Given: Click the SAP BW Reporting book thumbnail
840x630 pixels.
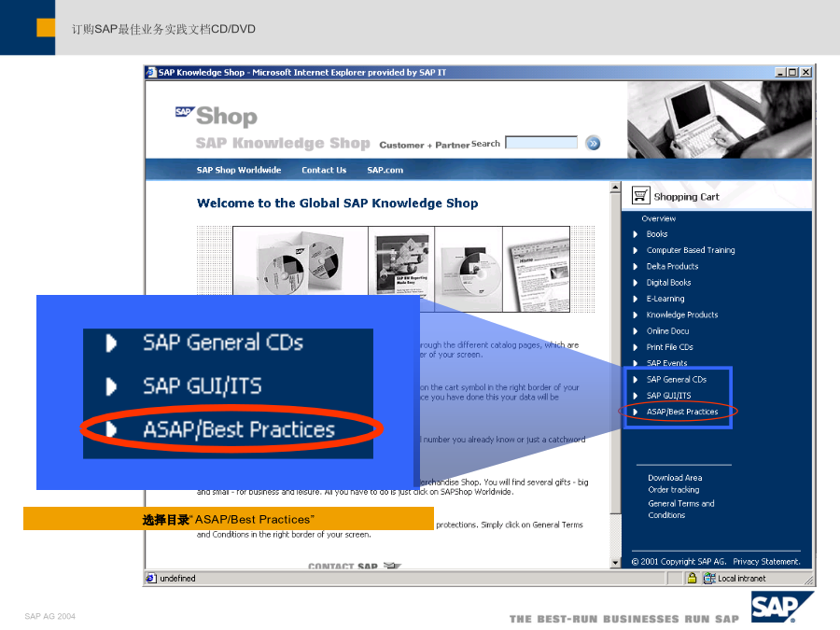Looking at the screenshot, I should coord(401,263).
